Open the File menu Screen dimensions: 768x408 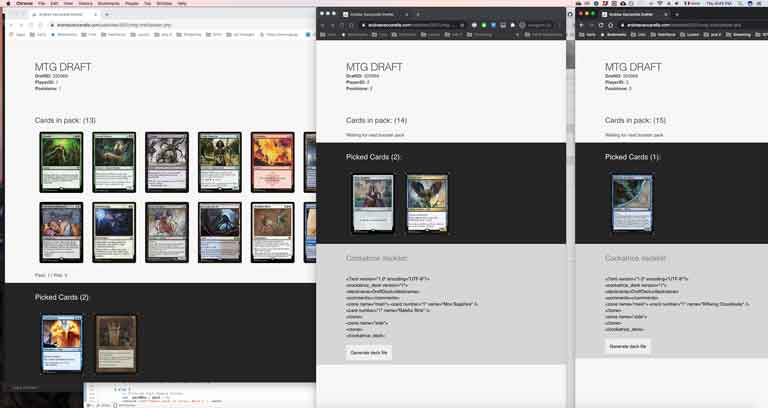42,3
